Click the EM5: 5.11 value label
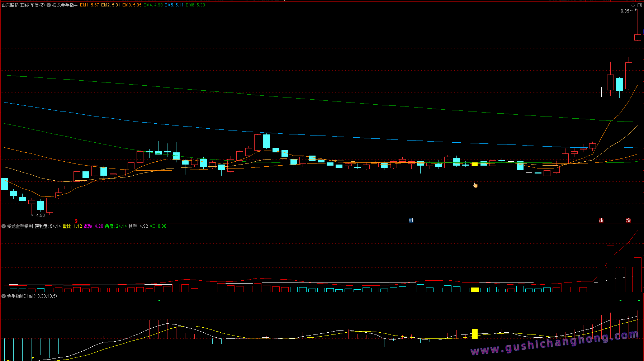The image size is (644, 361). (x=174, y=5)
